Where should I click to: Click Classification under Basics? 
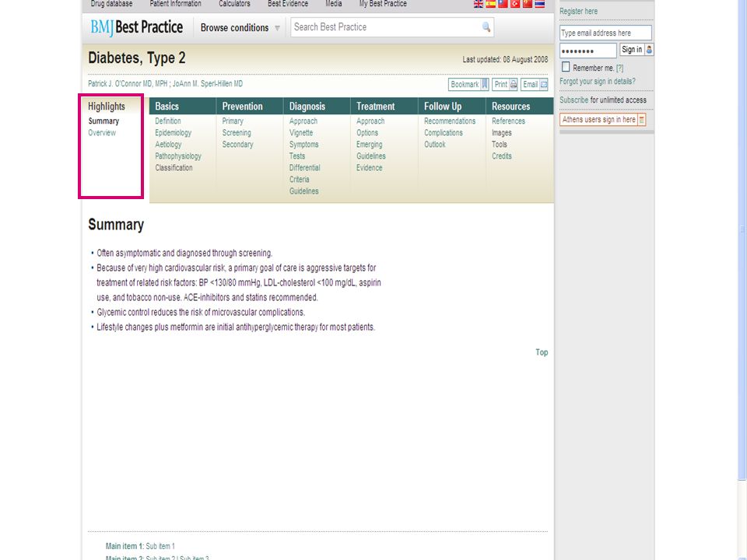174,168
